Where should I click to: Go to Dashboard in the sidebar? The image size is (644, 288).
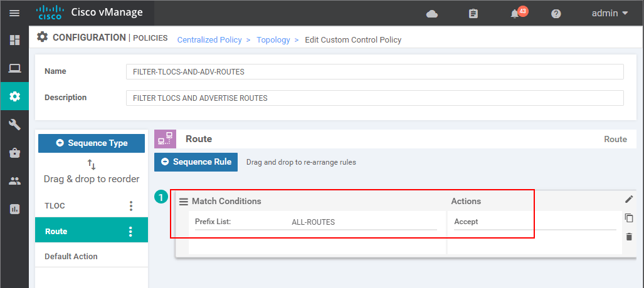15,40
